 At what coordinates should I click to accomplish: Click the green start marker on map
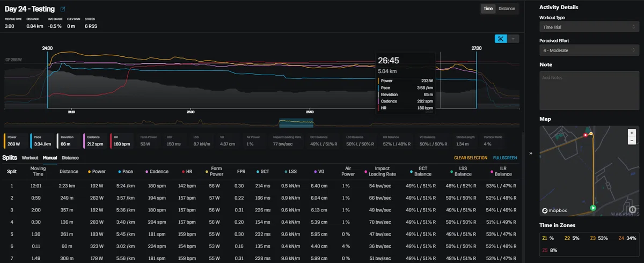pos(593,207)
